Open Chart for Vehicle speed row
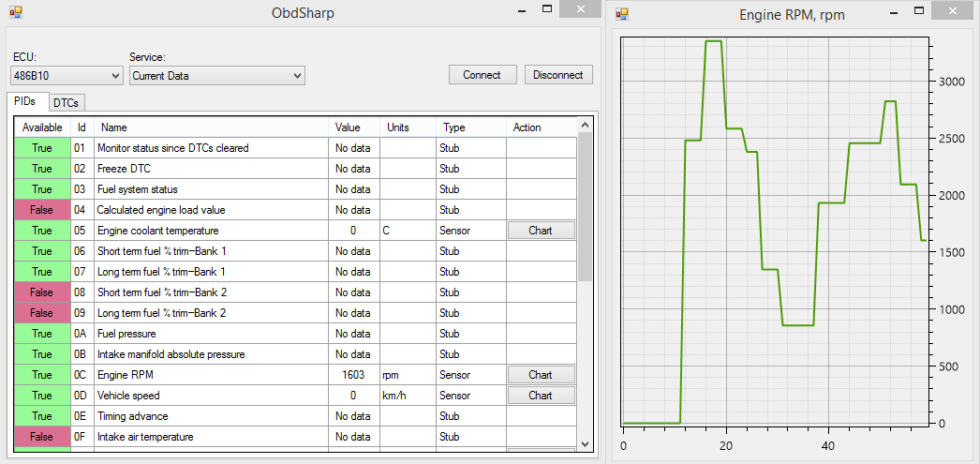The height and width of the screenshot is (464, 980). click(541, 396)
